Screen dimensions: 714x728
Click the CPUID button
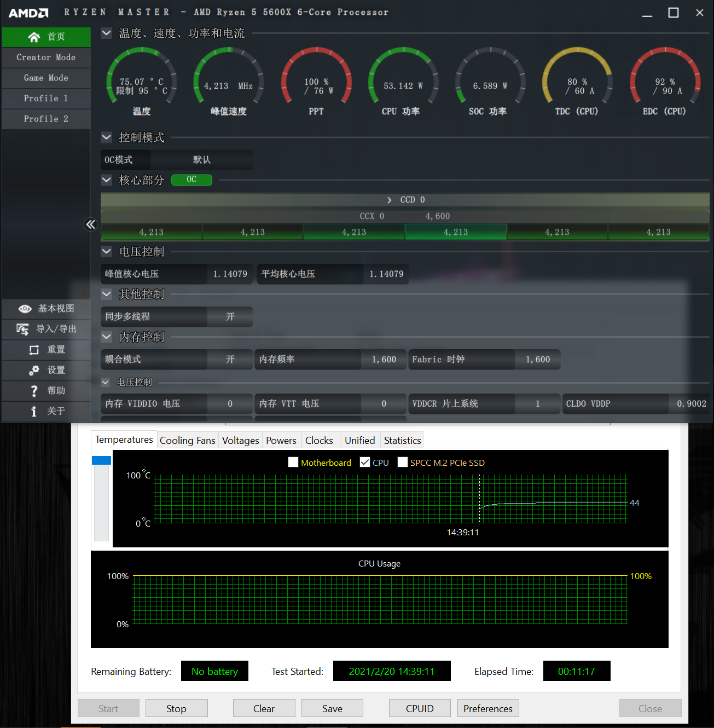pos(420,708)
